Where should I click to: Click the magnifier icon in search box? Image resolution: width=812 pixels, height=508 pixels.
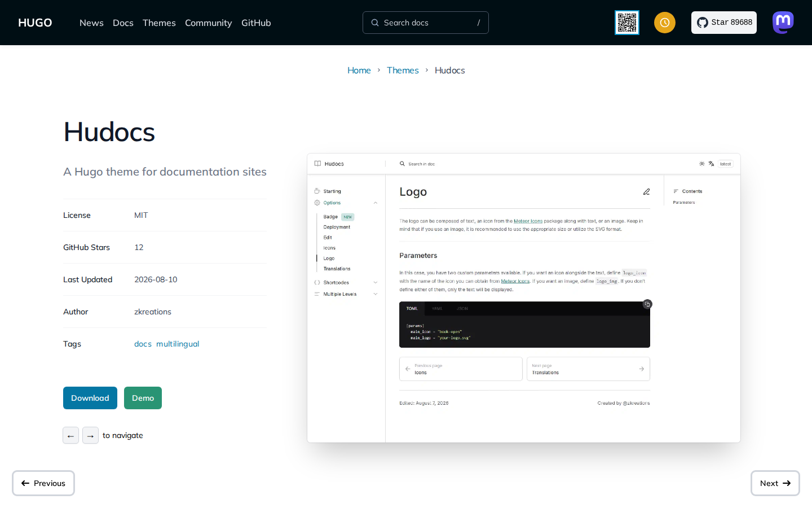pyautogui.click(x=375, y=23)
